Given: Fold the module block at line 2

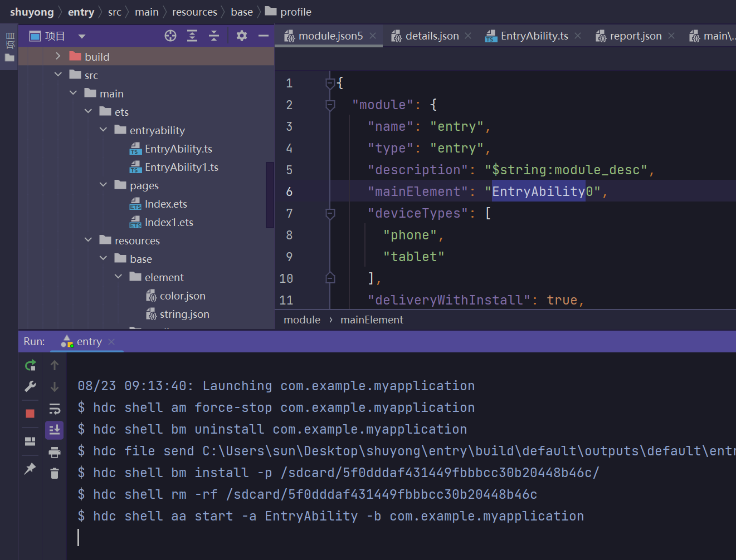Looking at the screenshot, I should (330, 105).
